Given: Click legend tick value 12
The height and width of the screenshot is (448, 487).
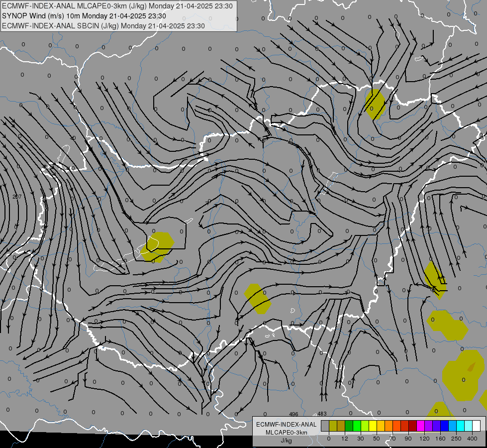Looking at the screenshot, I should [345, 439].
